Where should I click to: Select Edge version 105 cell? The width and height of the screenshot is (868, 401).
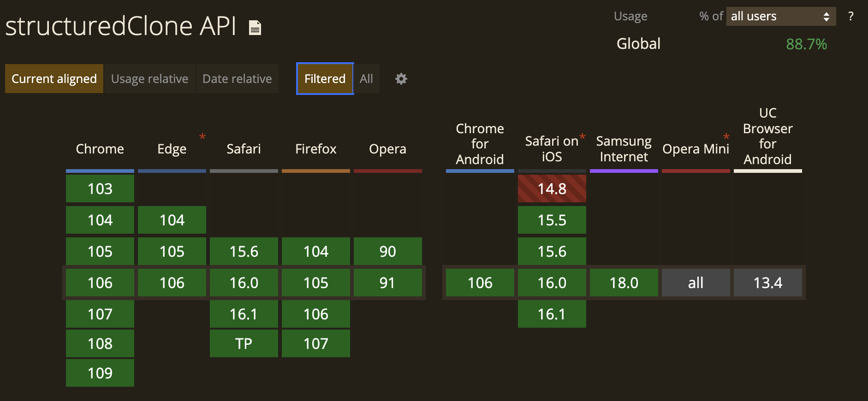[172, 251]
